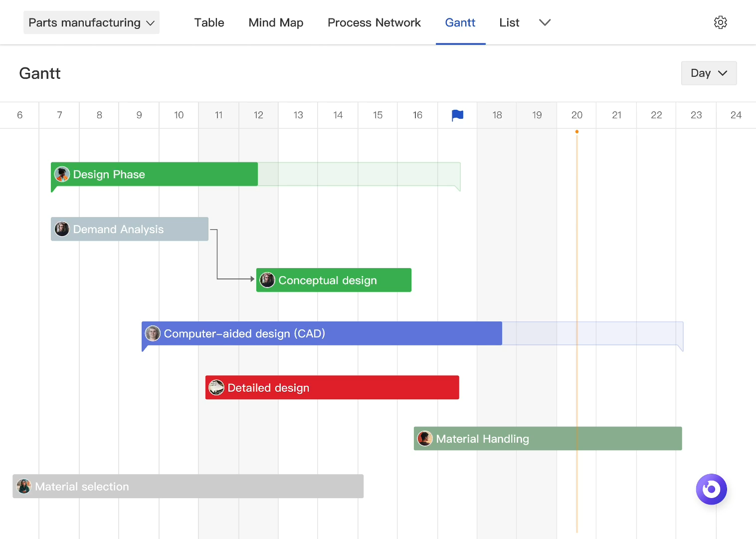The height and width of the screenshot is (539, 756).
Task: Click the dependency arrow into Conceptual design
Action: 252,279
